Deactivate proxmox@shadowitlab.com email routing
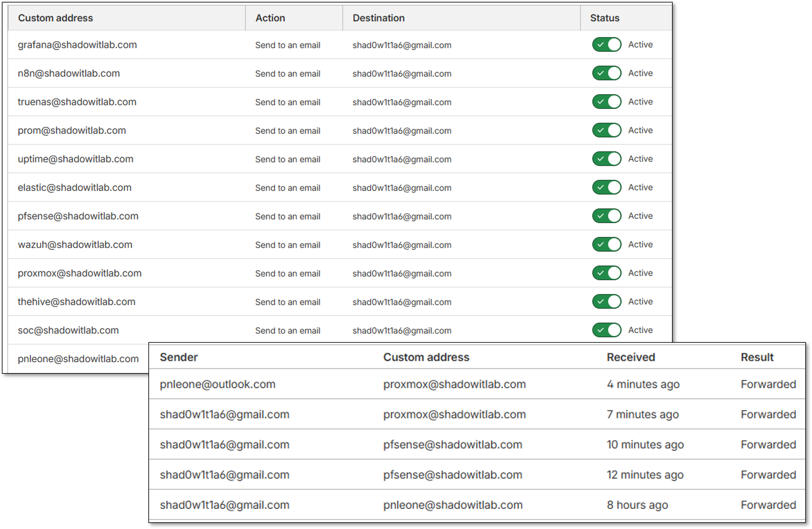The height and width of the screenshot is (529, 812). coord(606,273)
